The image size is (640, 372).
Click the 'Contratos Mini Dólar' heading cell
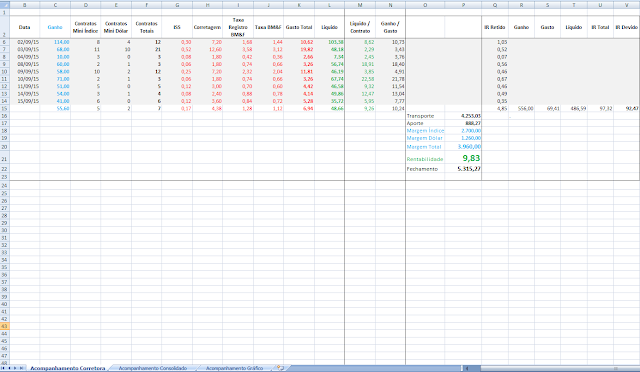point(116,27)
